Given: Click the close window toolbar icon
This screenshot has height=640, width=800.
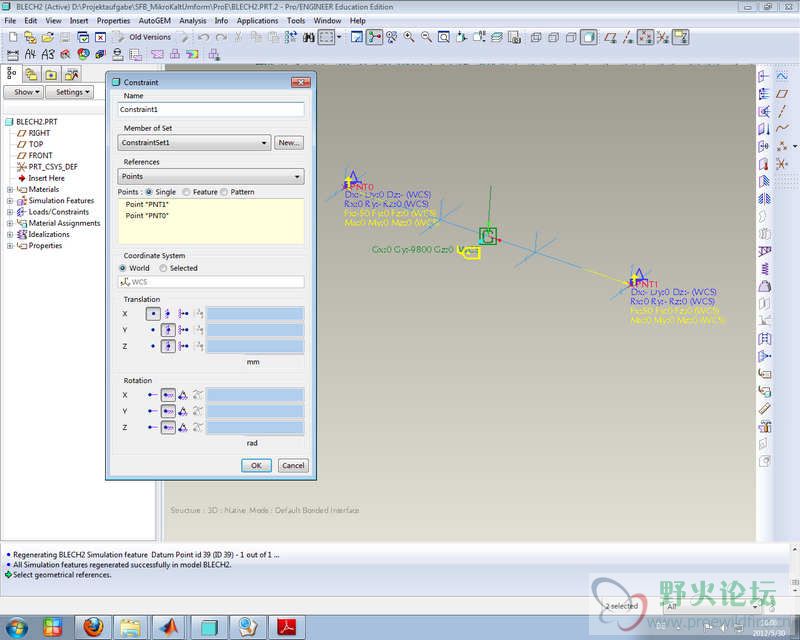Looking at the screenshot, I should point(101,37).
